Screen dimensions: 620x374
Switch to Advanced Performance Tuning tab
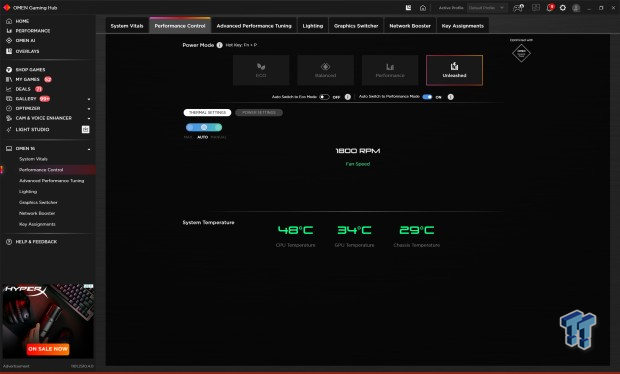(254, 26)
